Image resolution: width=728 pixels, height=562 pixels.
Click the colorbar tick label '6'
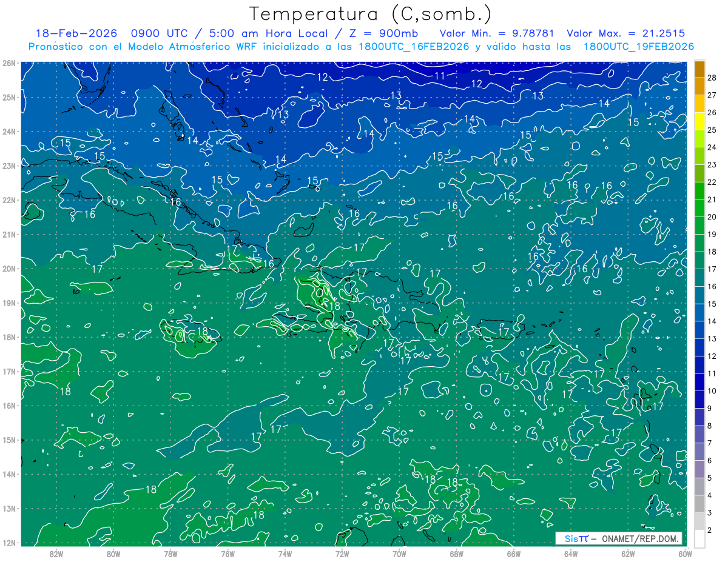pos(709,461)
